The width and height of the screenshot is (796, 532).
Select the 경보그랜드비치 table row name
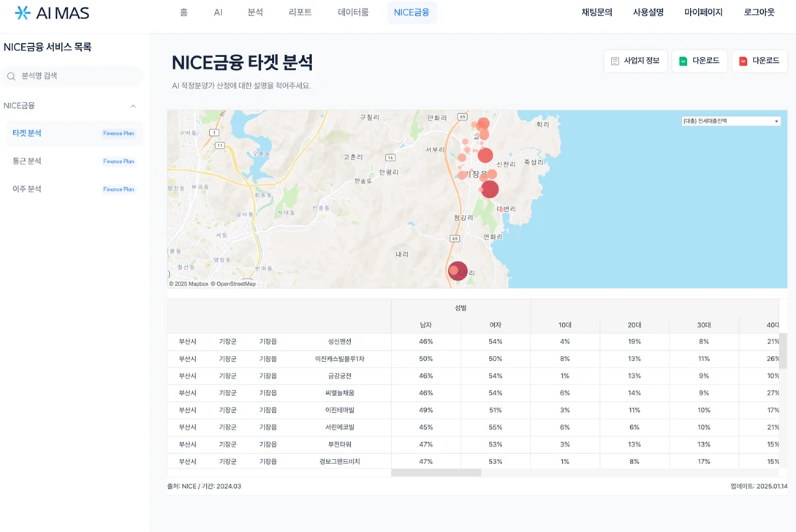(x=340, y=461)
